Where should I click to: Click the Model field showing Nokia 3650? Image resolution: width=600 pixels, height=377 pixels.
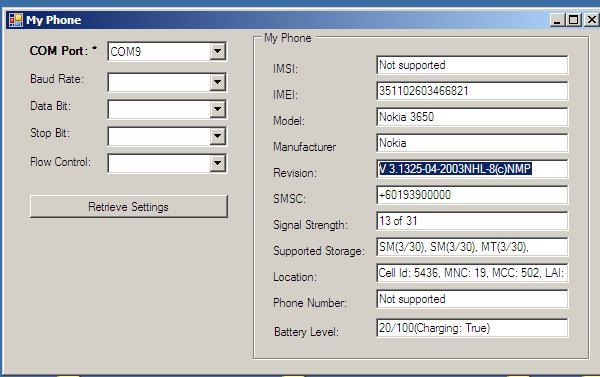pyautogui.click(x=472, y=117)
